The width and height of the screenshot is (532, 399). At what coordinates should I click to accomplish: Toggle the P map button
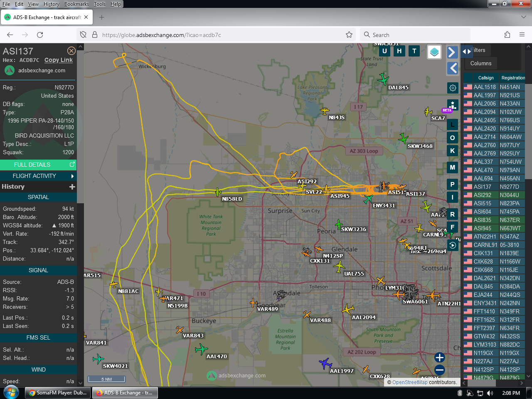click(453, 184)
